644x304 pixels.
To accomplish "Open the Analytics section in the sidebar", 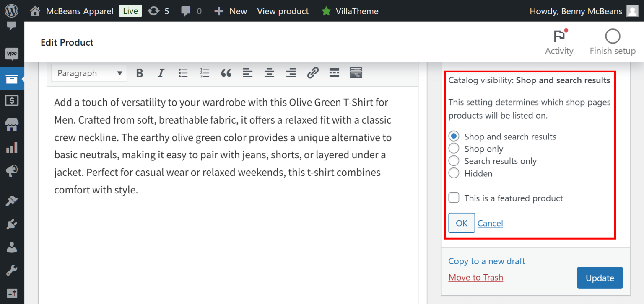I will pos(11,147).
